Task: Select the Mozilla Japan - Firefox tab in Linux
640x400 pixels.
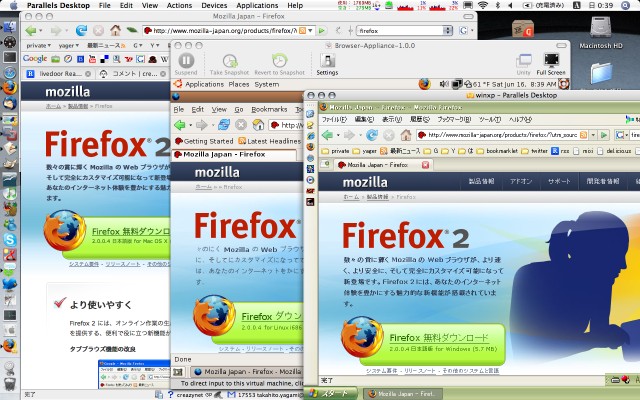Action: click(x=222, y=155)
